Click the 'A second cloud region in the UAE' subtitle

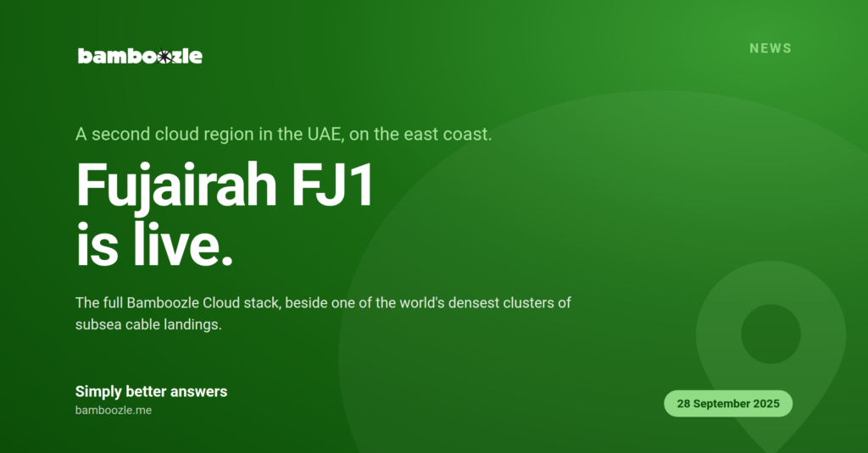coord(283,134)
